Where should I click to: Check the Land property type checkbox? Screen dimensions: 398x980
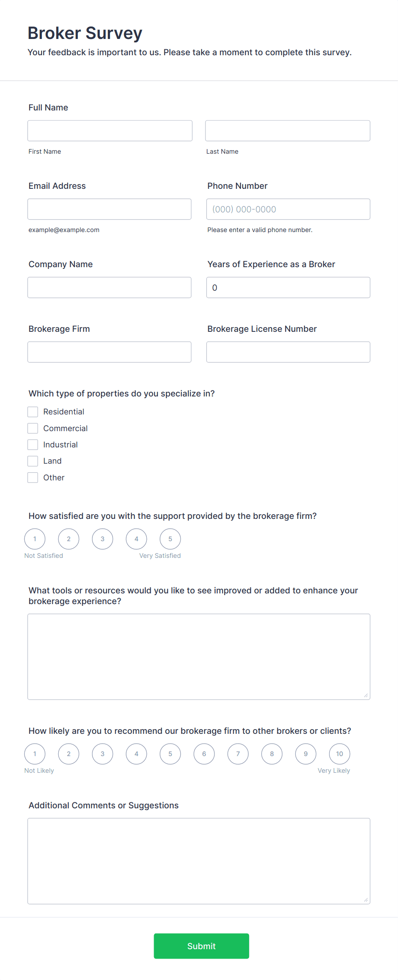click(x=33, y=461)
